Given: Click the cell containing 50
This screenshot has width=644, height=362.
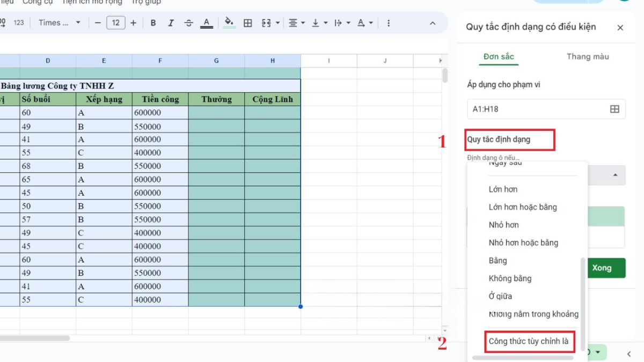Looking at the screenshot, I should pos(48,206).
